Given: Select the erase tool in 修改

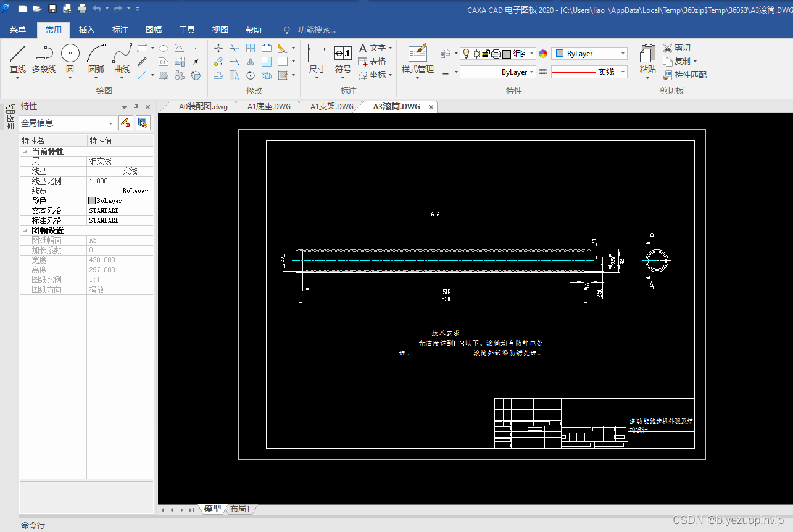Looking at the screenshot, I should click(281, 48).
